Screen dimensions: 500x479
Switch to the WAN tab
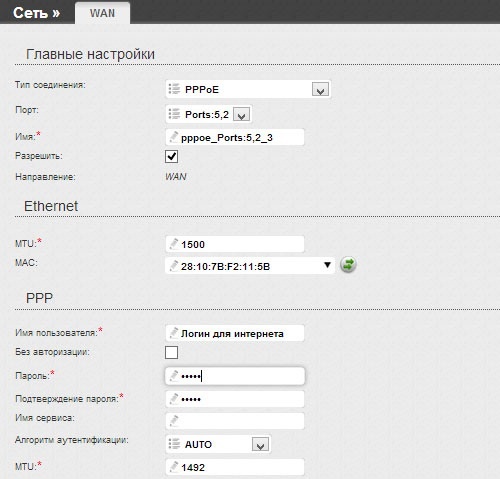tap(102, 13)
